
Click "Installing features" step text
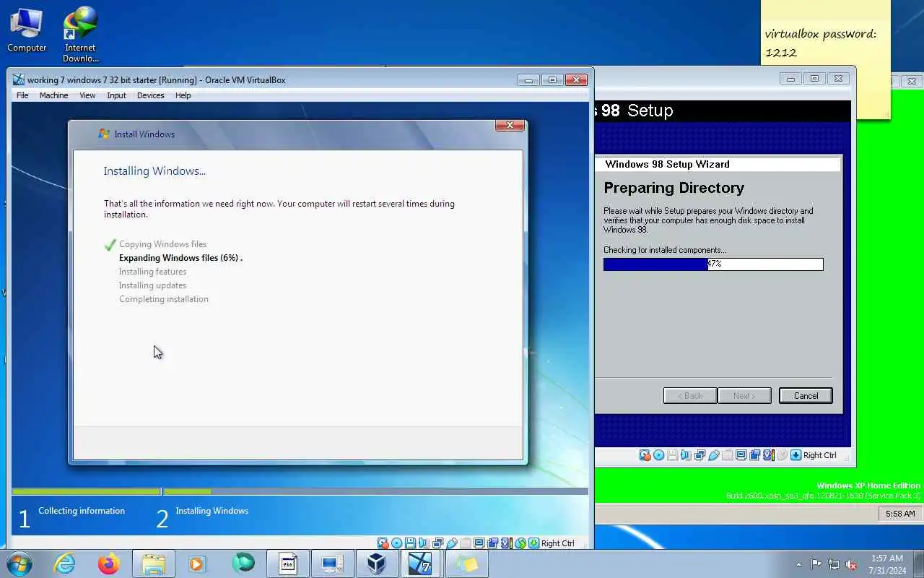click(x=152, y=272)
